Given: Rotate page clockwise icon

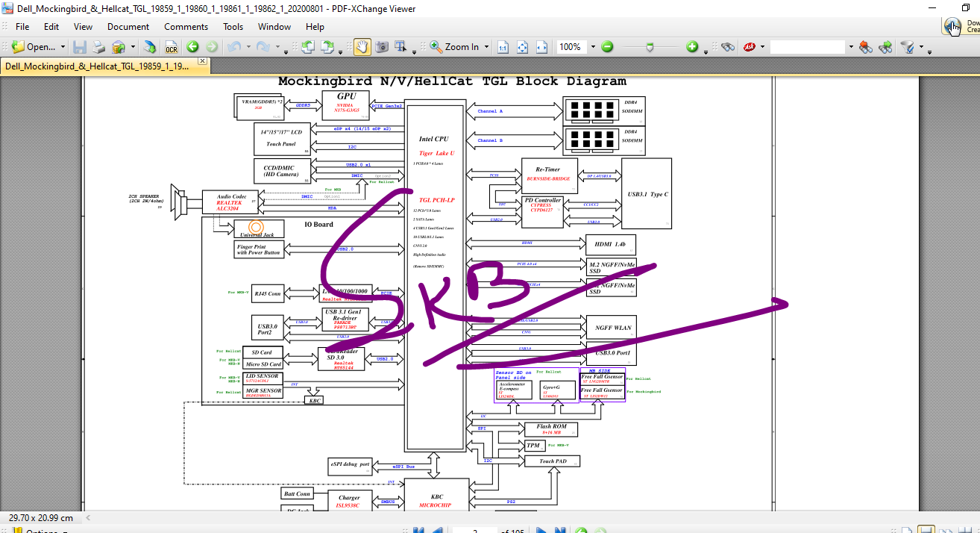Looking at the screenshot, I should [x=327, y=46].
